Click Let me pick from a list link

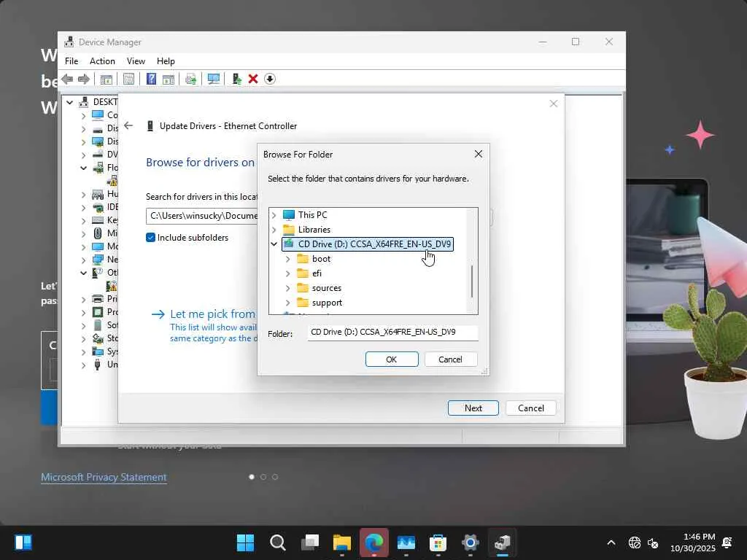pyautogui.click(x=212, y=314)
